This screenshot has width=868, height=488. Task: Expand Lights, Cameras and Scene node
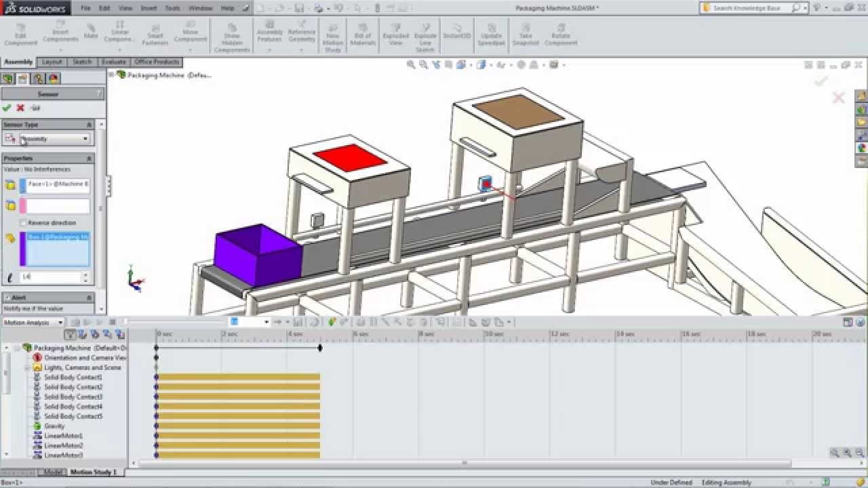point(28,367)
